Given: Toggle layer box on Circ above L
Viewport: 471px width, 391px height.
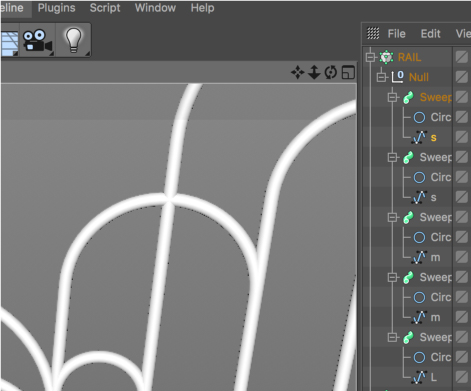Looking at the screenshot, I should (462, 357).
